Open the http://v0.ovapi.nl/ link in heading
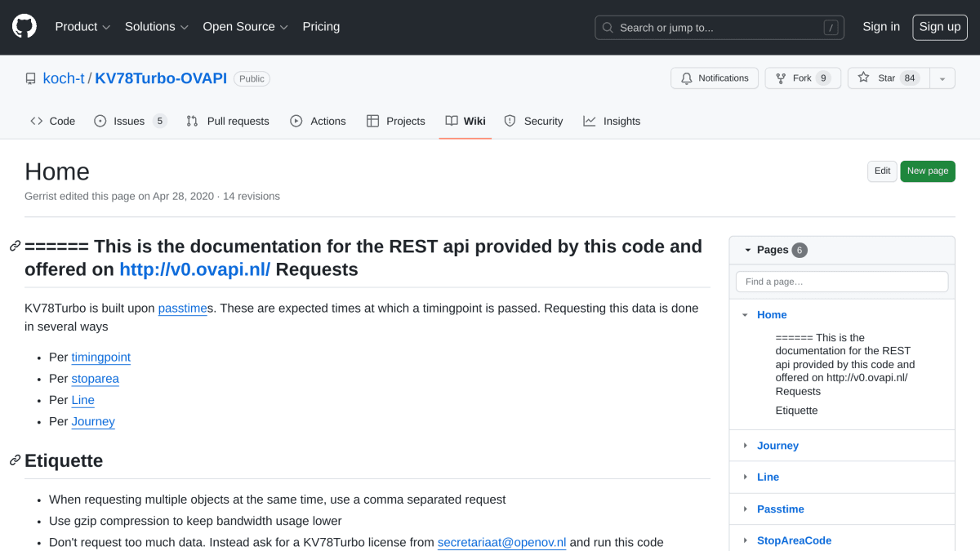 [x=194, y=269]
